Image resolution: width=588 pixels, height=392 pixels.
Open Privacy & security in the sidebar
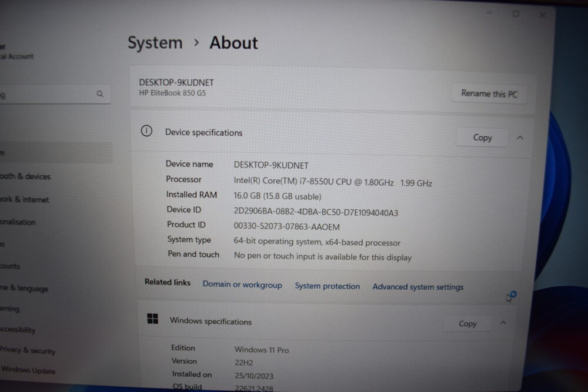(28, 350)
